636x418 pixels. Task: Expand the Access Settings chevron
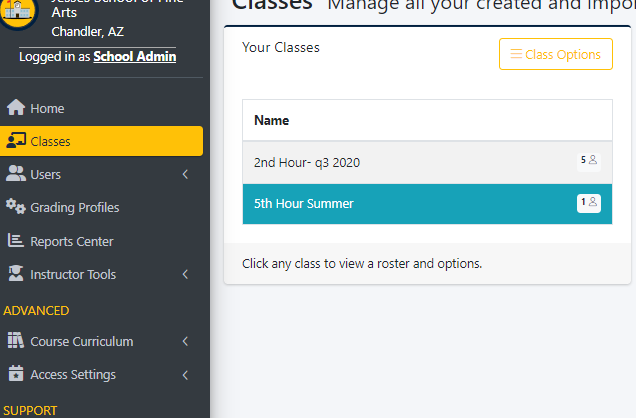185,375
